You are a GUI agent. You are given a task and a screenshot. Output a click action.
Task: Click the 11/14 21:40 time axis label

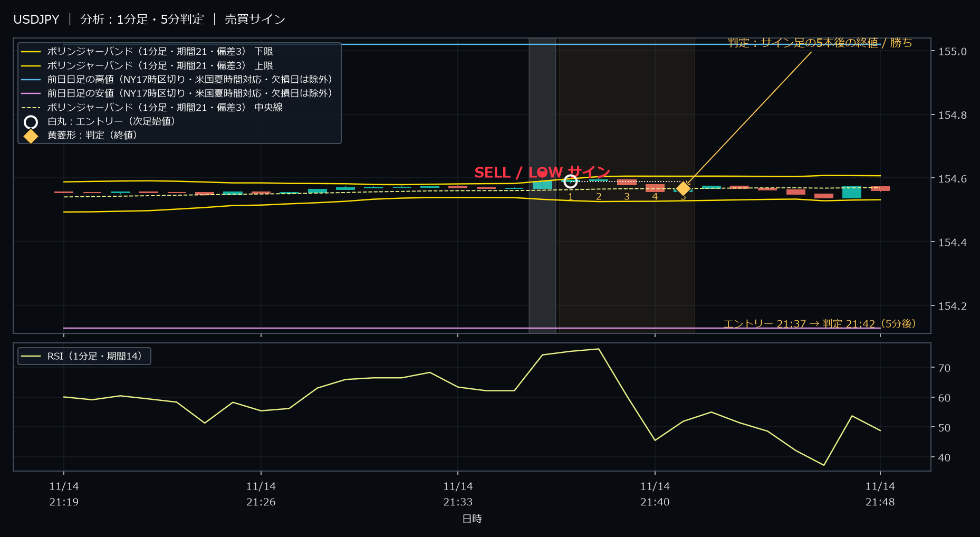point(655,494)
